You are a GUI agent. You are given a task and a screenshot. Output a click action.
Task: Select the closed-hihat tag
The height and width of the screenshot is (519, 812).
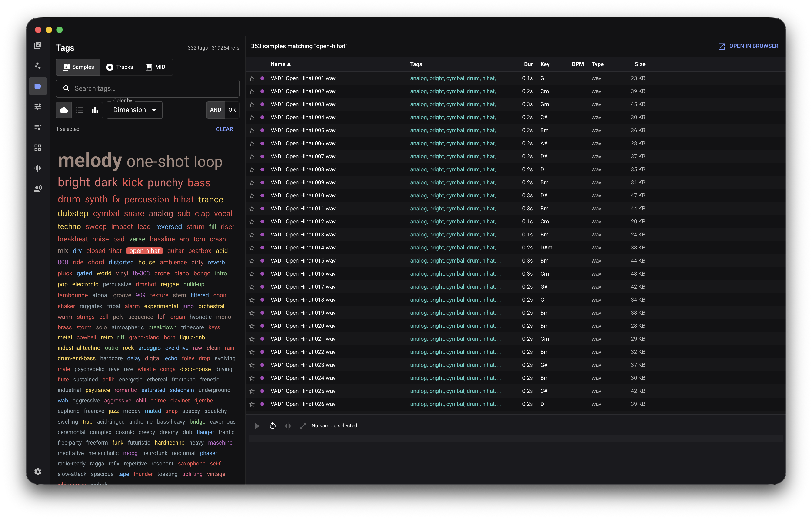[x=104, y=251]
